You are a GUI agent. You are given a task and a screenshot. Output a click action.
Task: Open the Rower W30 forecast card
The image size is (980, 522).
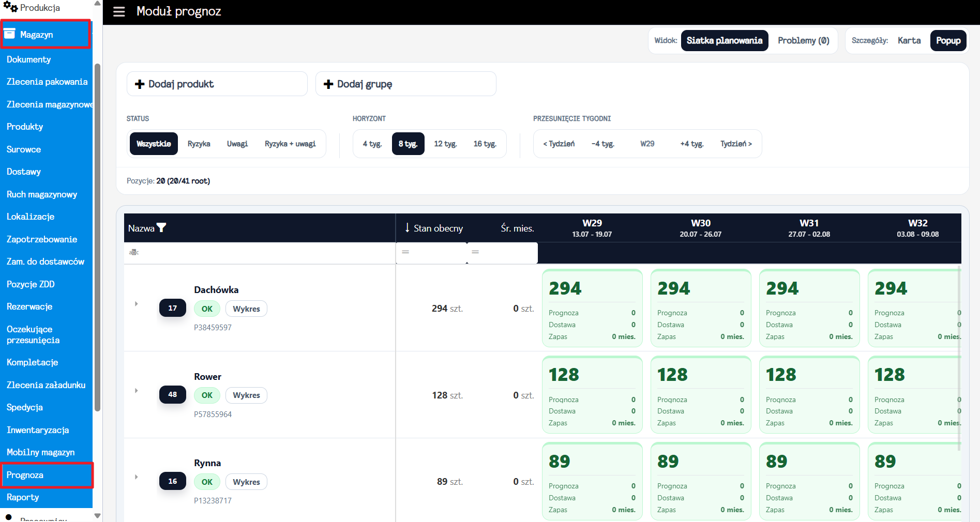[x=701, y=395]
